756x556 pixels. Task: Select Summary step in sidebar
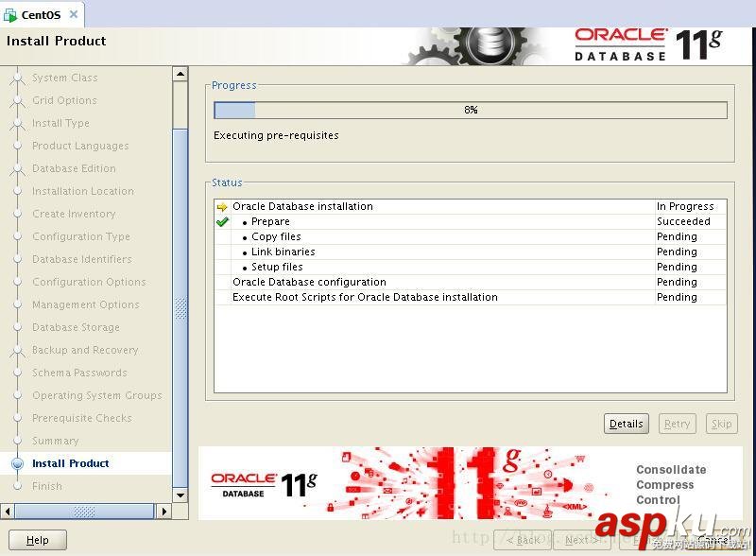(x=55, y=441)
